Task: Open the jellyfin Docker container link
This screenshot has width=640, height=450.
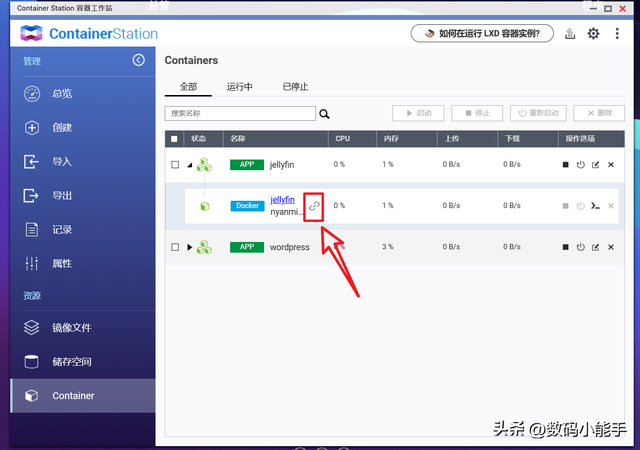Action: [x=282, y=200]
